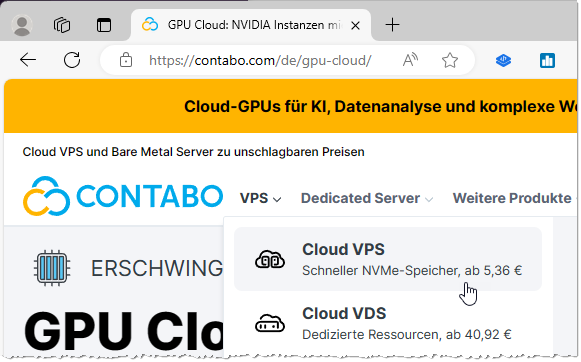This screenshot has height=362, width=581.
Task: Focus the contabo.com address bar URL
Action: tap(260, 60)
